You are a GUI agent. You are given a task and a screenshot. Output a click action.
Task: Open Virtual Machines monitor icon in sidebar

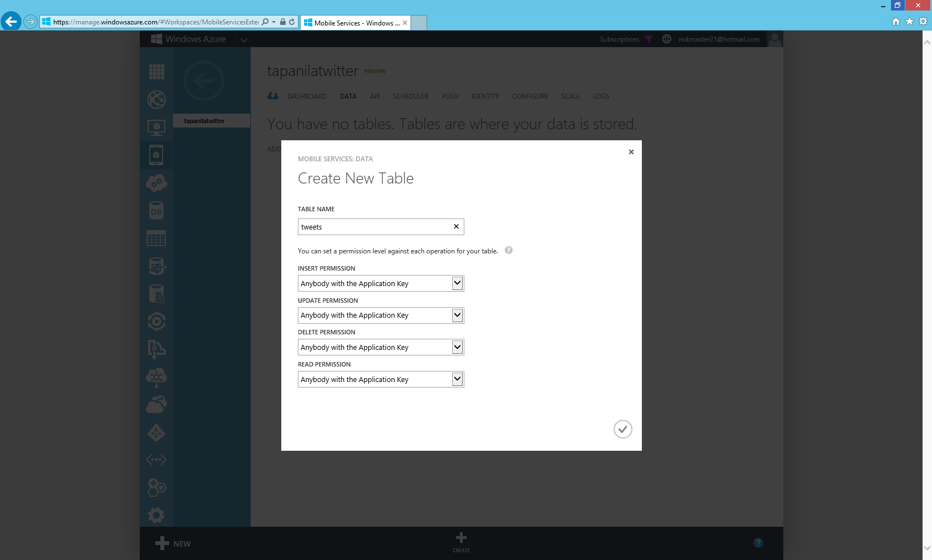coord(156,128)
